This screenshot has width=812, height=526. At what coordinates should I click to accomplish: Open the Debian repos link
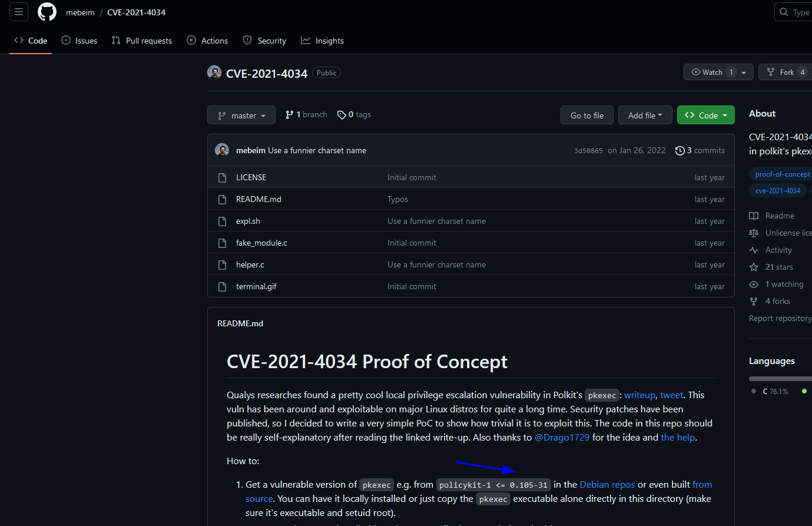pos(607,485)
